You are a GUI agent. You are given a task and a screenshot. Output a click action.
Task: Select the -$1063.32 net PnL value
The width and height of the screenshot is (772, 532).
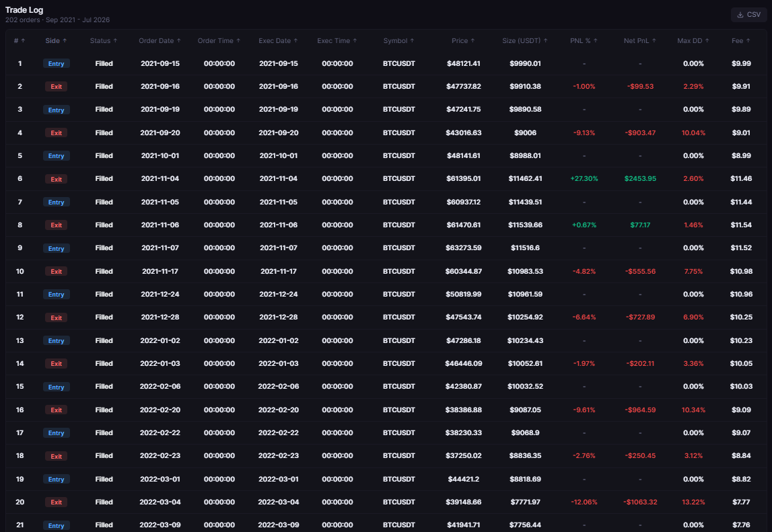[x=640, y=502]
